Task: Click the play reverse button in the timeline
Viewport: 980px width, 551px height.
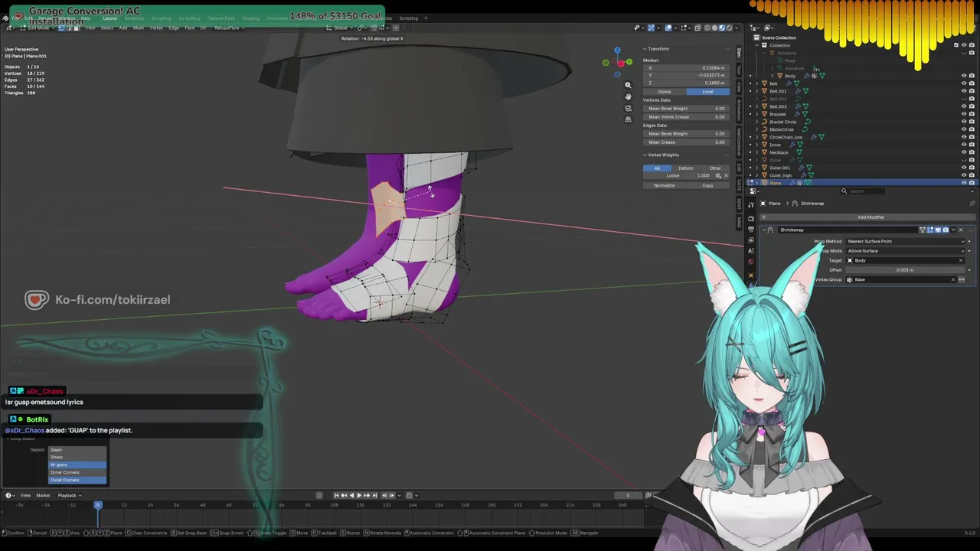Action: pyautogui.click(x=351, y=495)
